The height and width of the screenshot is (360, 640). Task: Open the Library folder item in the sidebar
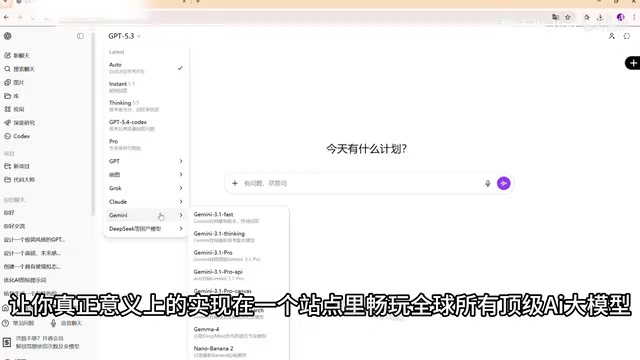(x=11, y=96)
